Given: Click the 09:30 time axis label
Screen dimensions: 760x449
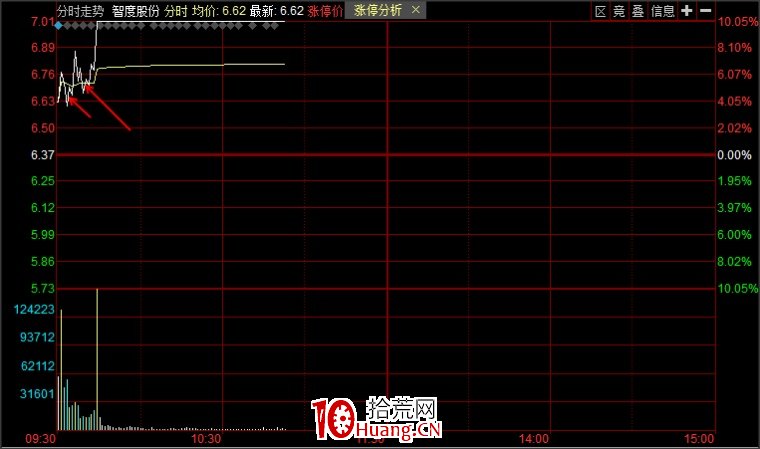Looking at the screenshot, I should tap(40, 439).
